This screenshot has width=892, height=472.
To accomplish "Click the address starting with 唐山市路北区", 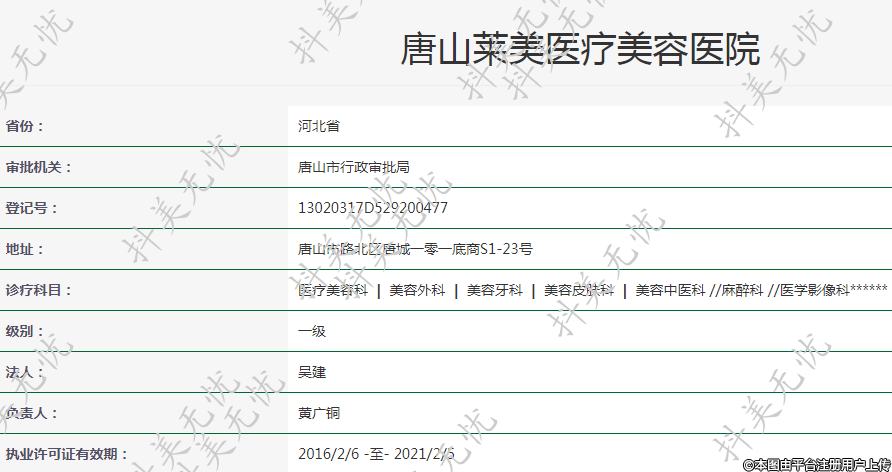I will [x=415, y=249].
